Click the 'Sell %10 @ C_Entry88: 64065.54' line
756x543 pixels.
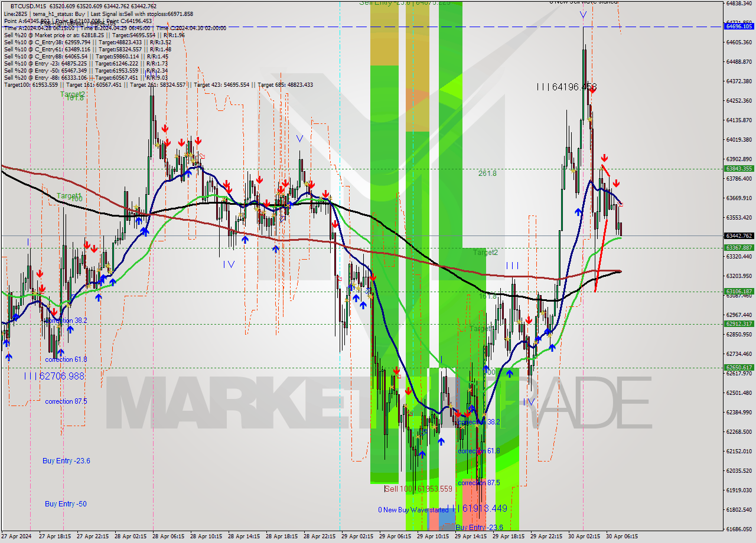[86, 56]
